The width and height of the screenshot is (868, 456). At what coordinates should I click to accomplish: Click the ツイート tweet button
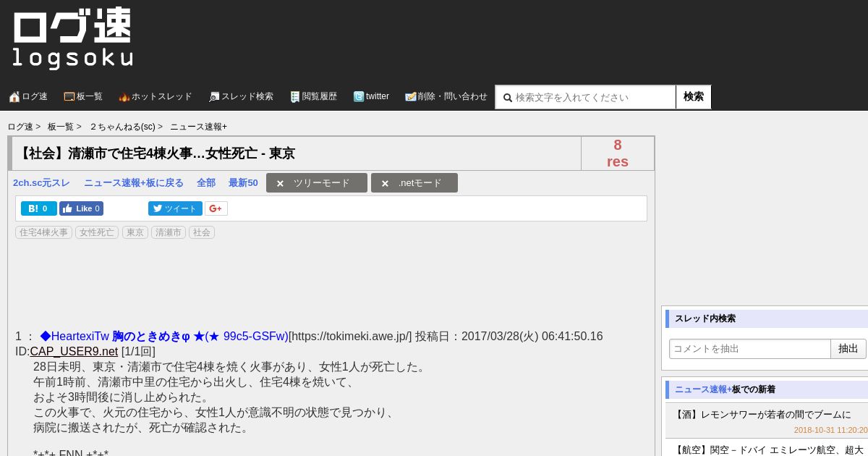tap(176, 208)
